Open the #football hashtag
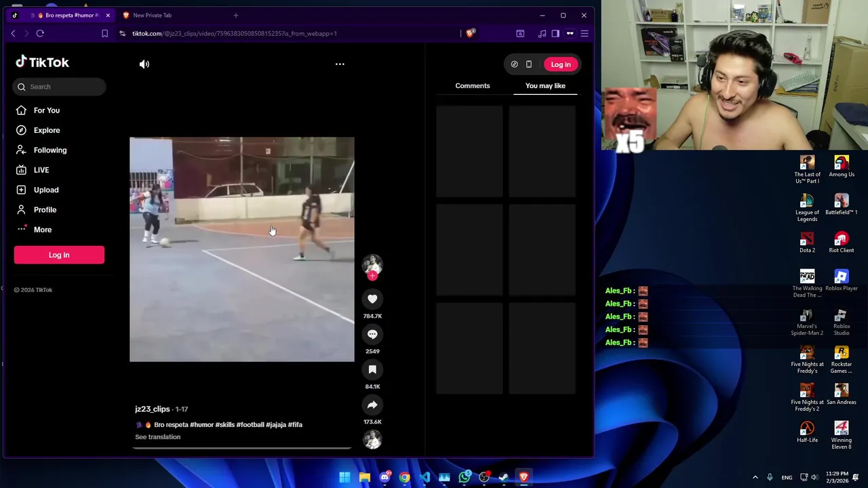868x488 pixels. coord(250,425)
